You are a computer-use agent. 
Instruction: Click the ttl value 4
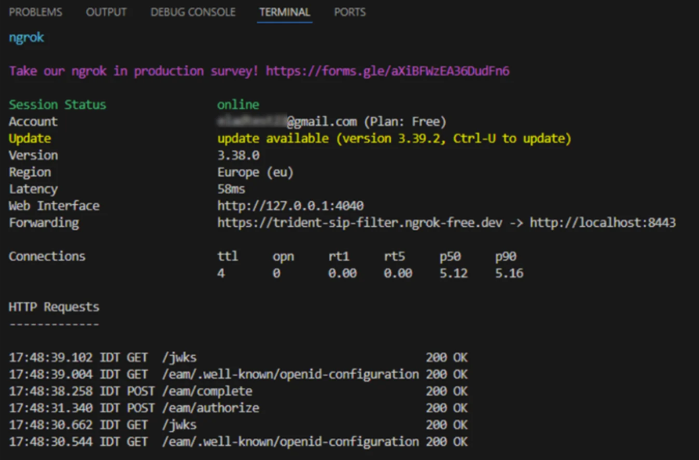pyautogui.click(x=221, y=273)
